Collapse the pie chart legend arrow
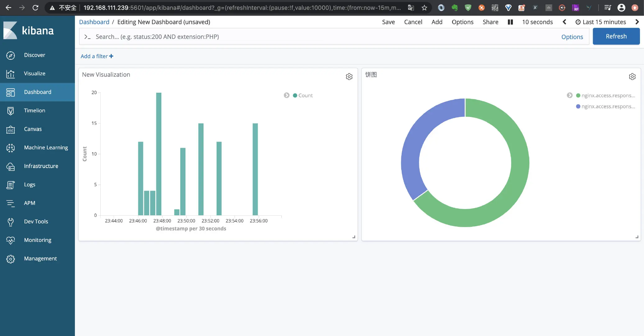644x336 pixels. (x=569, y=96)
